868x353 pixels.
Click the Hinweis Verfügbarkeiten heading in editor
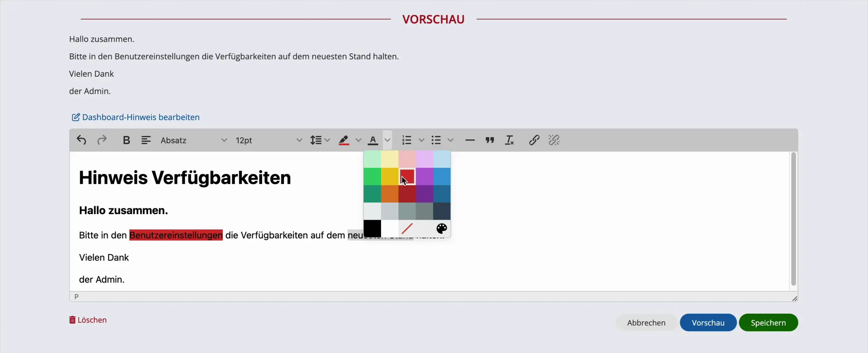tap(185, 178)
